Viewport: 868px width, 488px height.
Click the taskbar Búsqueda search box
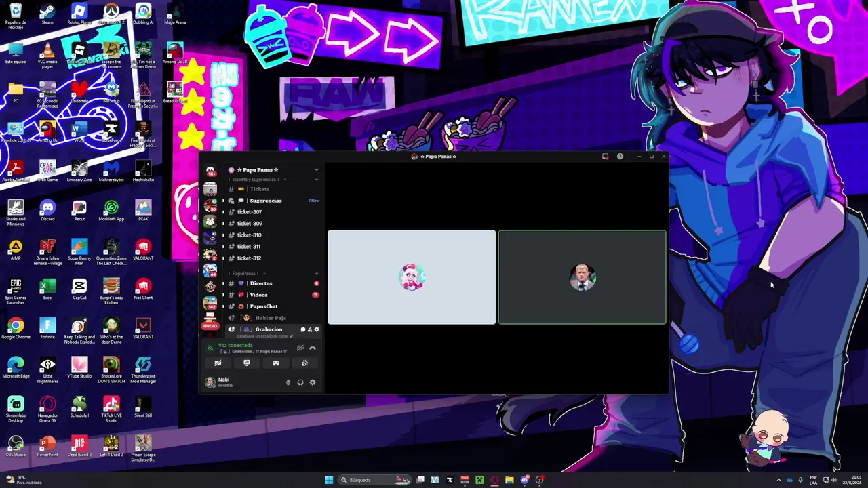pyautogui.click(x=375, y=480)
